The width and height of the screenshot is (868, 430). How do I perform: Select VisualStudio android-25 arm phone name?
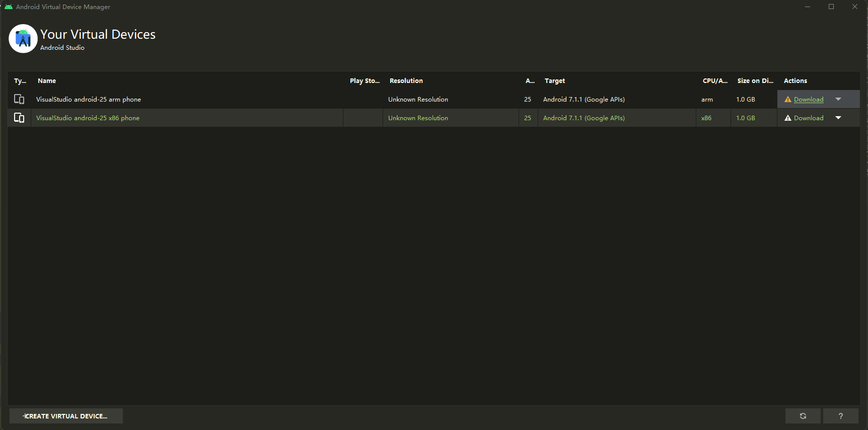coord(89,100)
